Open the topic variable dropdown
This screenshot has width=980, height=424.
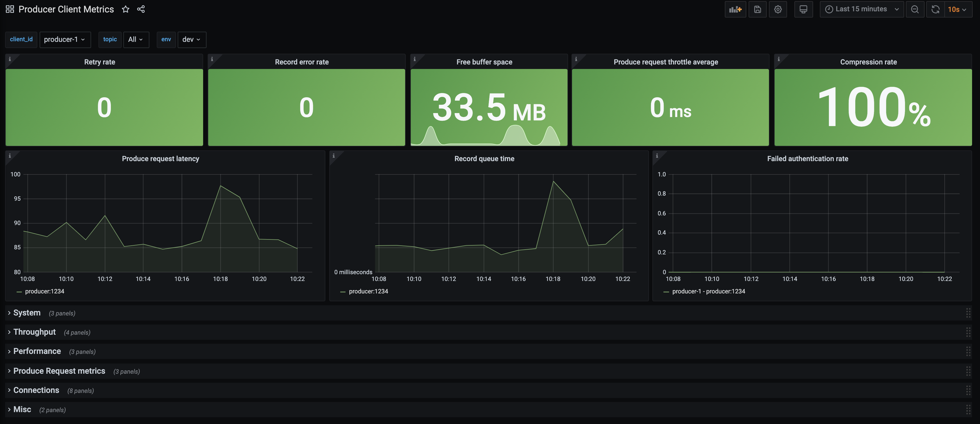coord(136,40)
